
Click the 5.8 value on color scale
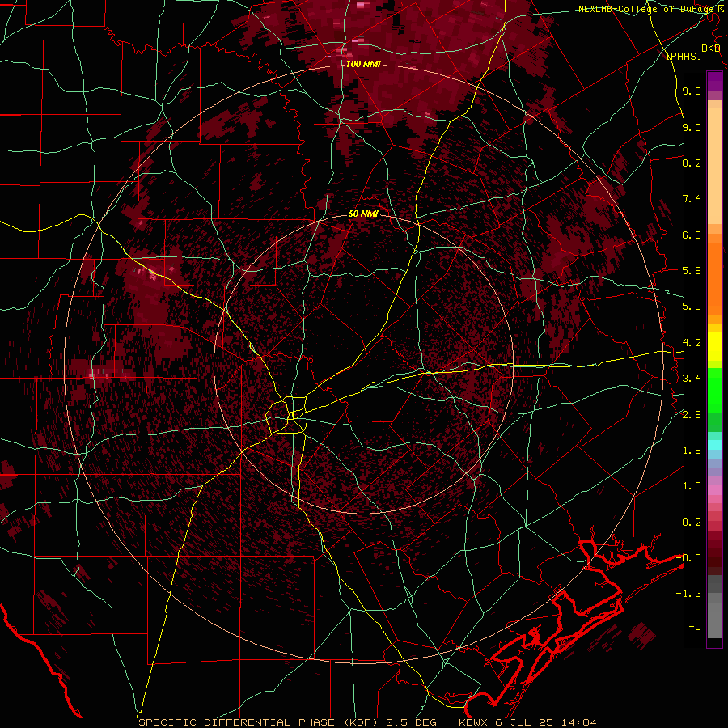coord(692,271)
